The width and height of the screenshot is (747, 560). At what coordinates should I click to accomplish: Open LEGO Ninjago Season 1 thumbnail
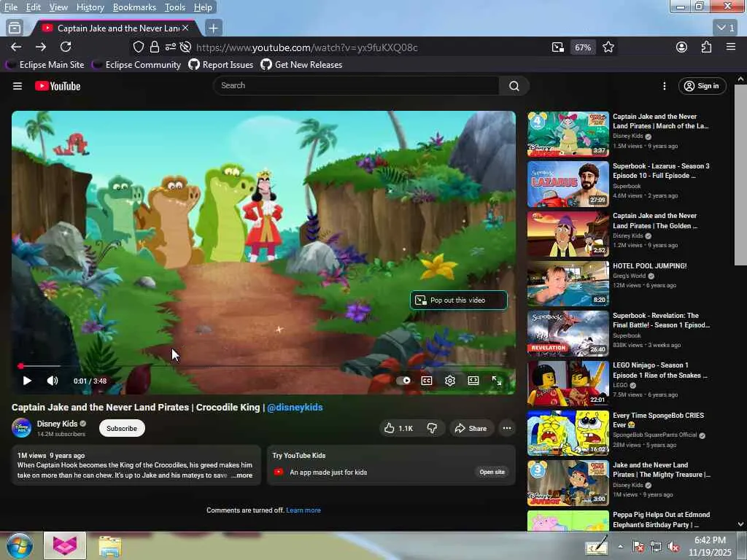(x=568, y=384)
